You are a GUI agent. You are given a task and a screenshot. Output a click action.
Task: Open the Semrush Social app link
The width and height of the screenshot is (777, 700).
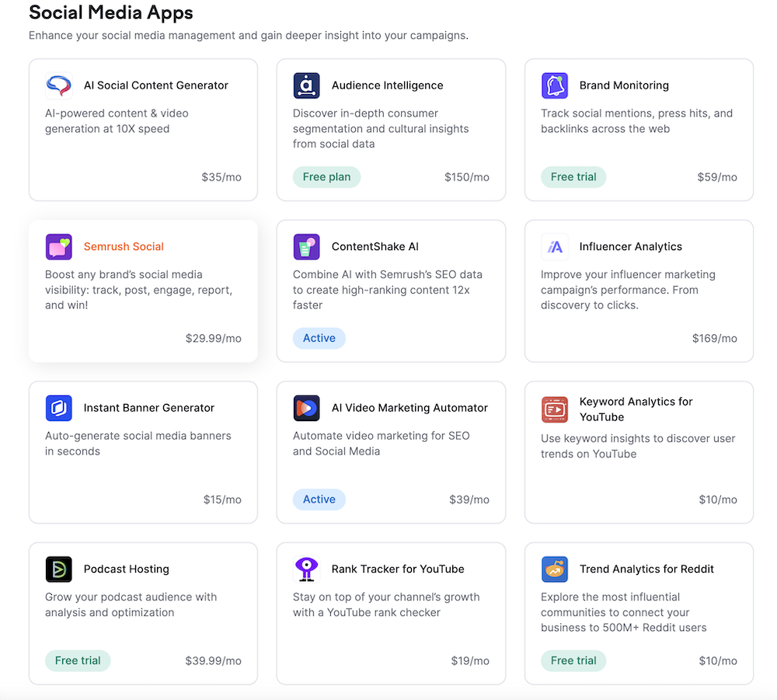tap(123, 246)
